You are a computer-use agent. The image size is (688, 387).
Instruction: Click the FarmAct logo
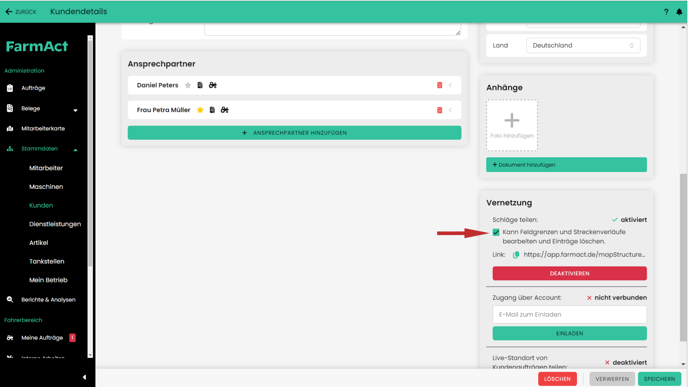pyautogui.click(x=37, y=46)
